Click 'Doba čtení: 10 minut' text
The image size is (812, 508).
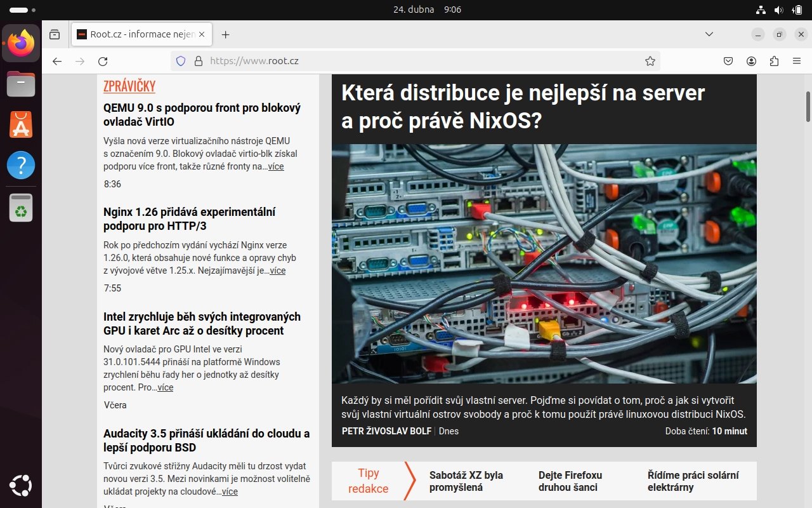(706, 431)
